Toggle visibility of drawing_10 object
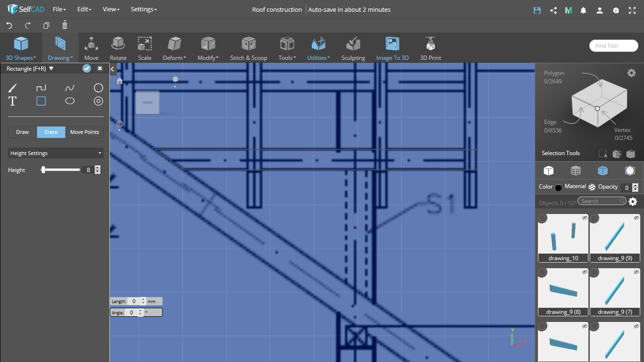 [585, 218]
